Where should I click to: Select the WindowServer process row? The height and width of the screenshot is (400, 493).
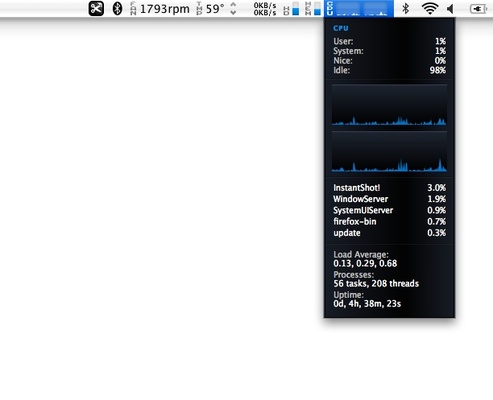(389, 199)
